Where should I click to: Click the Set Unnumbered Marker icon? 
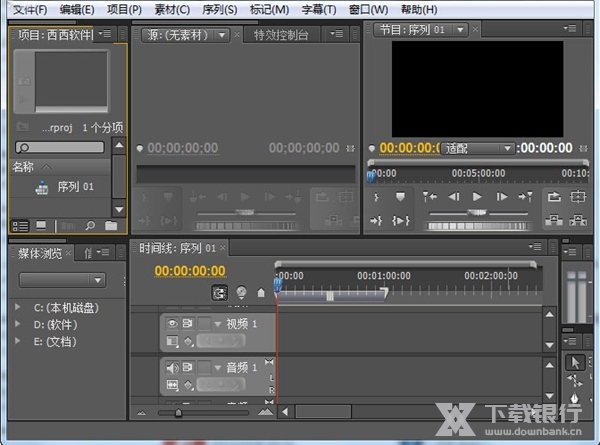pos(400,197)
